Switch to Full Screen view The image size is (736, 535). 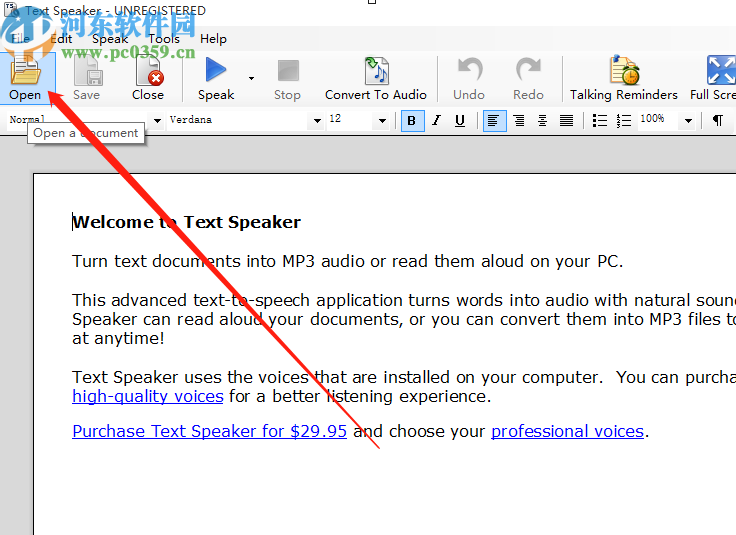pos(713,78)
